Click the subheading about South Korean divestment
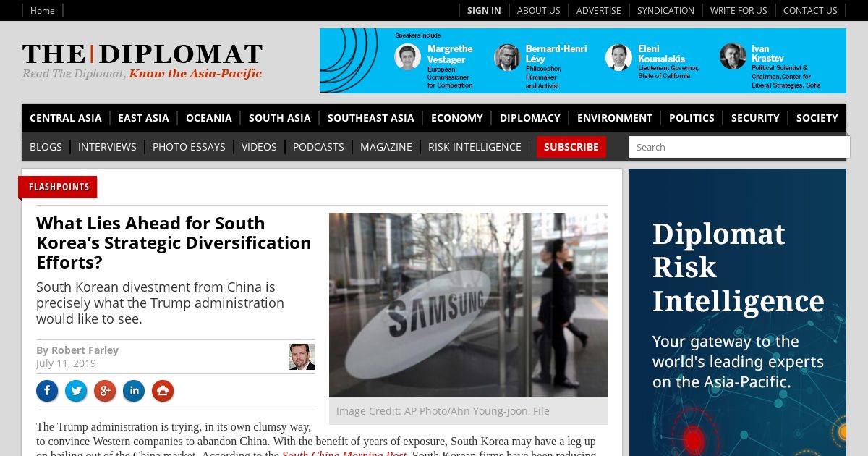The image size is (868, 456). (x=160, y=303)
